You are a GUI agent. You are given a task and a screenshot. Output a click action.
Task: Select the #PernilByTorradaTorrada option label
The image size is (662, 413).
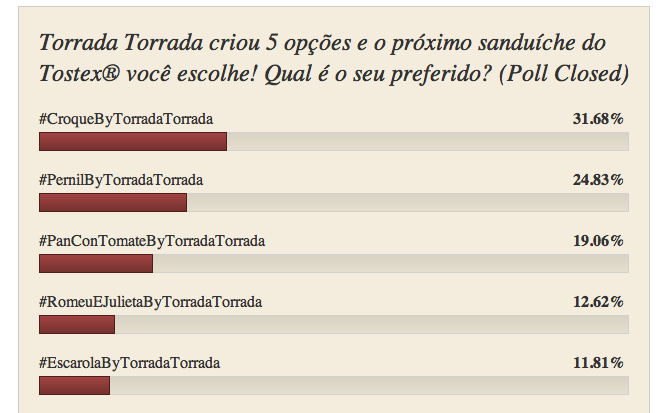[121, 180]
